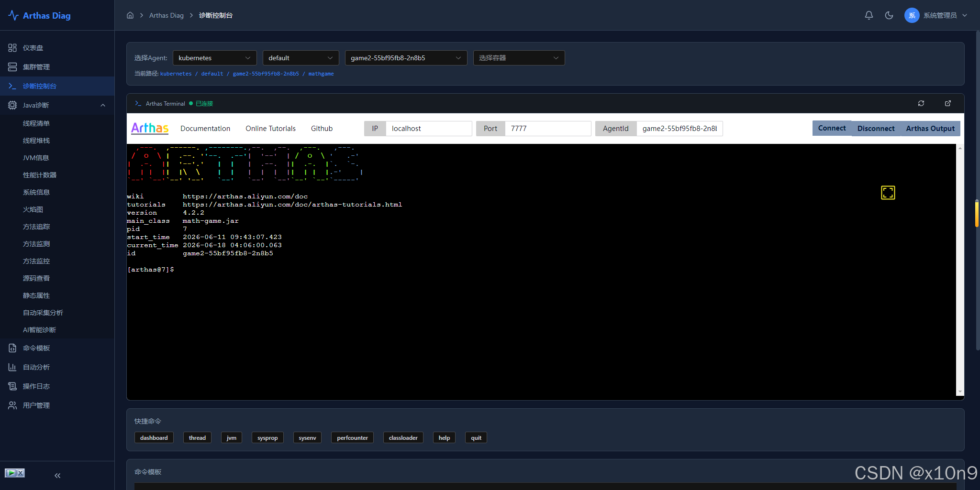Open 线程清单 menu item
The width and height of the screenshot is (980, 490).
point(36,123)
